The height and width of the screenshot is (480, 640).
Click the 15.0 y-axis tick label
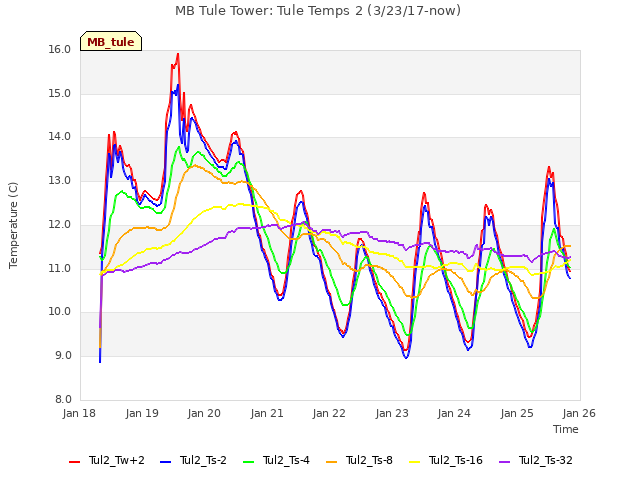tap(60, 93)
